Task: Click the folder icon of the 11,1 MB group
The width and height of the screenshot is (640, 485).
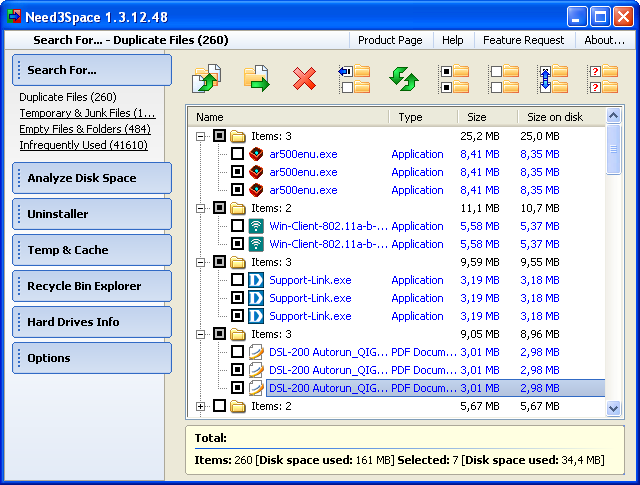Action: click(238, 208)
